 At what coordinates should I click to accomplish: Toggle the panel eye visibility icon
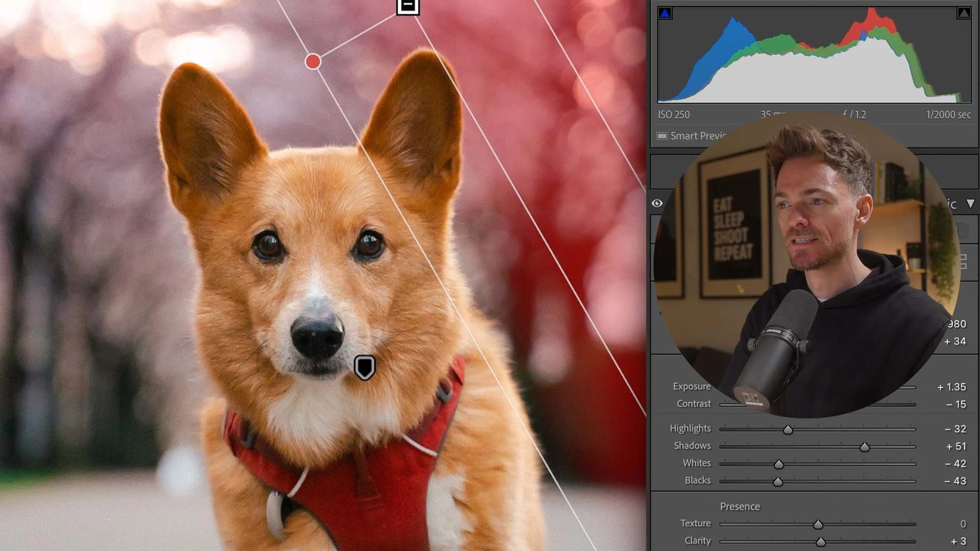pyautogui.click(x=657, y=203)
